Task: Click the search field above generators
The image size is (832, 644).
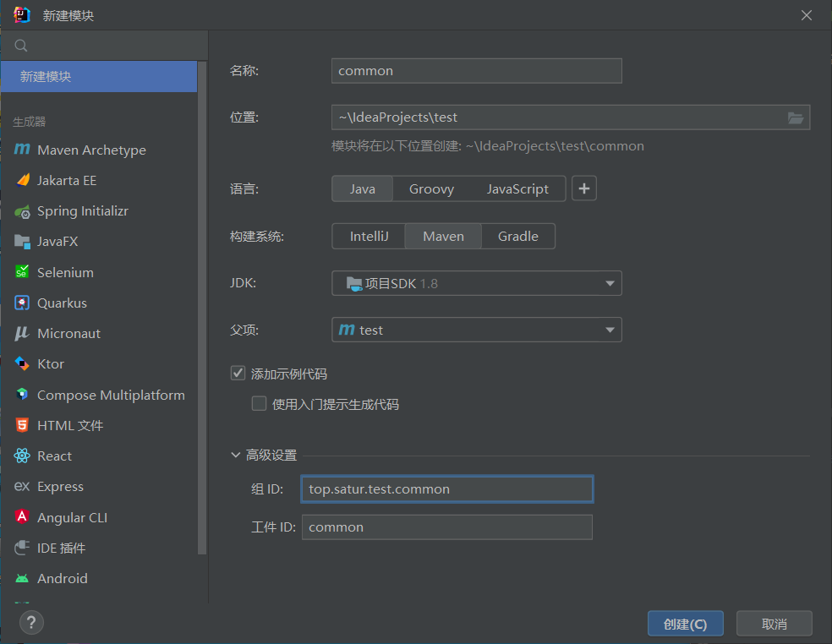Action: (x=104, y=46)
